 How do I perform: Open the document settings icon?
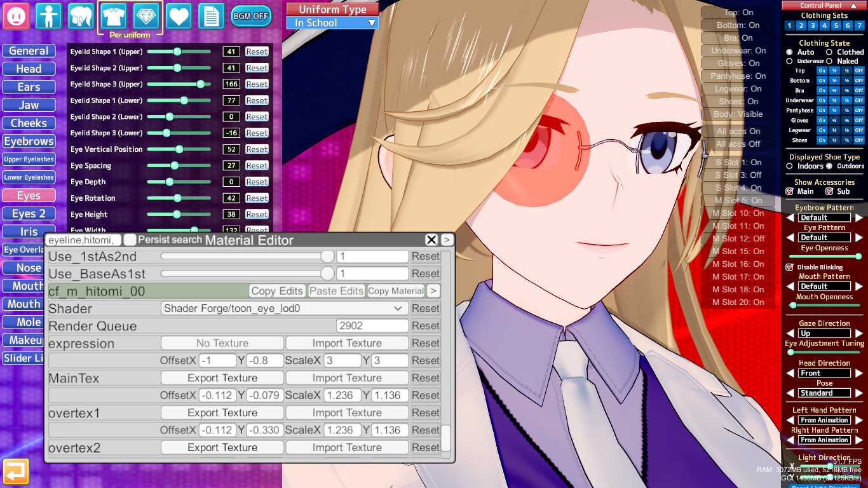211,16
